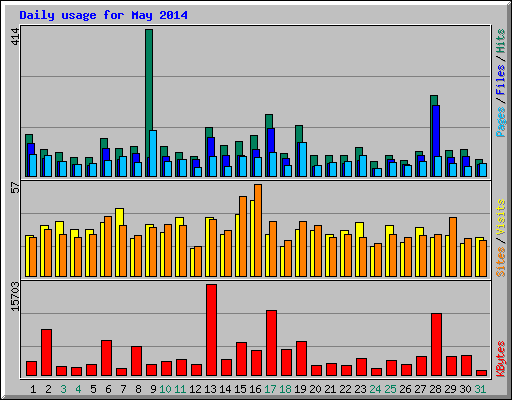
Task: Click green weekend day label 18
Action: 285,389
